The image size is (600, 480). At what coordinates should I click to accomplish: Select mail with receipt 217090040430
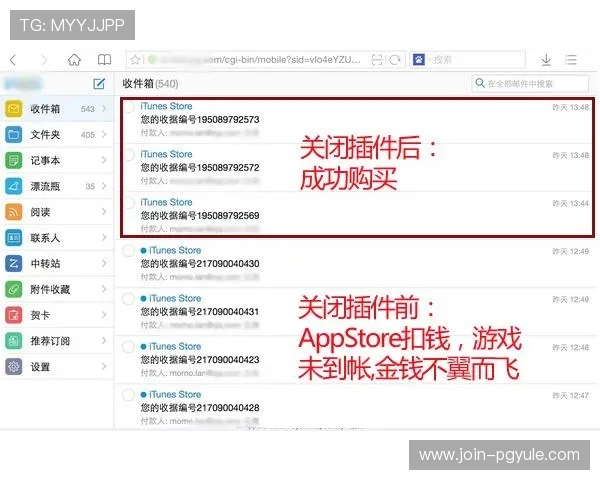[x=128, y=251]
